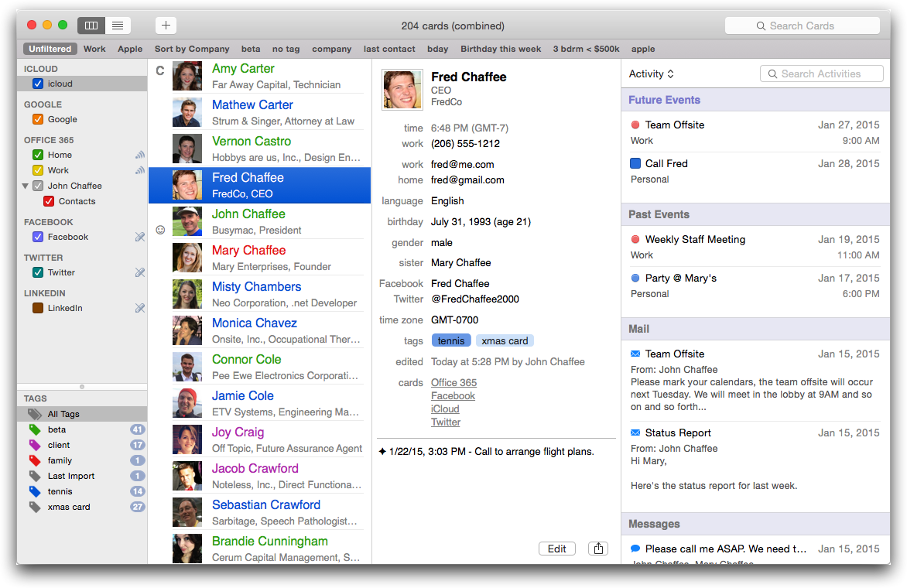The height and width of the screenshot is (588, 907).
Task: Click the disabled sync icon next to LinkedIn
Action: coord(139,308)
